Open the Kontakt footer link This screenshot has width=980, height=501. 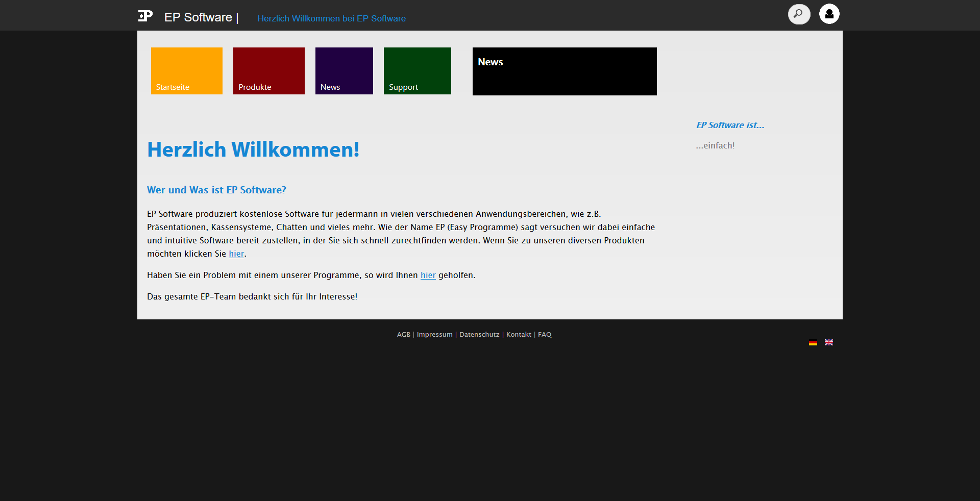[519, 335]
